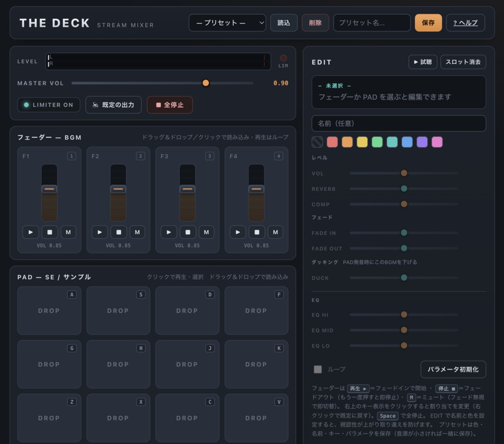This screenshot has width=504, height=444.
Task: Click the A key badge on pad
Action: click(x=72, y=294)
